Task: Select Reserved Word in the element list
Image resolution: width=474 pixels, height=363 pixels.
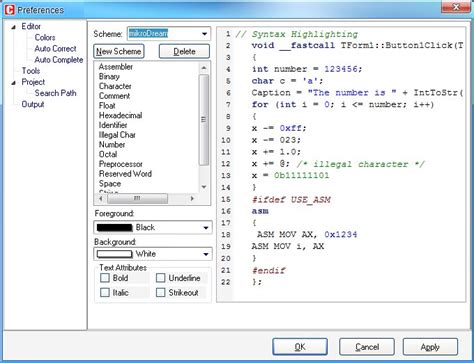Action: (x=125, y=174)
